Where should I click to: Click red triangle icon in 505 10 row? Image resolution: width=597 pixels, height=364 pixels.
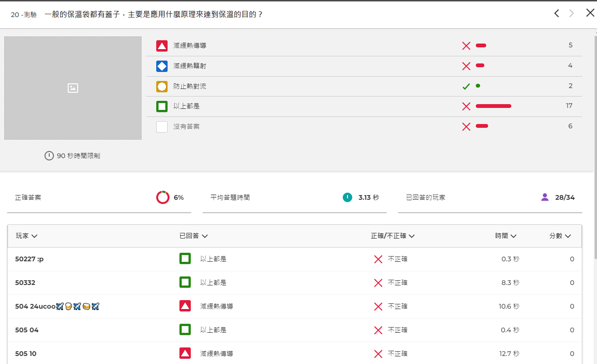(185, 354)
